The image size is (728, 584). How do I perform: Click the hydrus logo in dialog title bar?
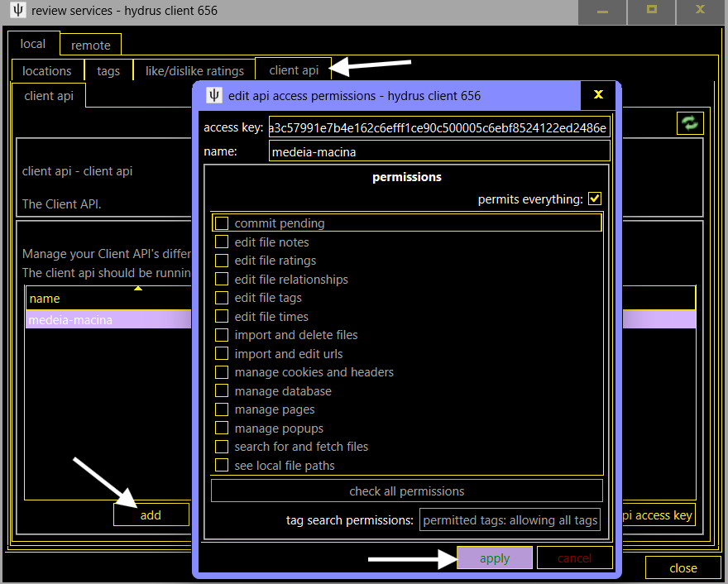click(214, 95)
